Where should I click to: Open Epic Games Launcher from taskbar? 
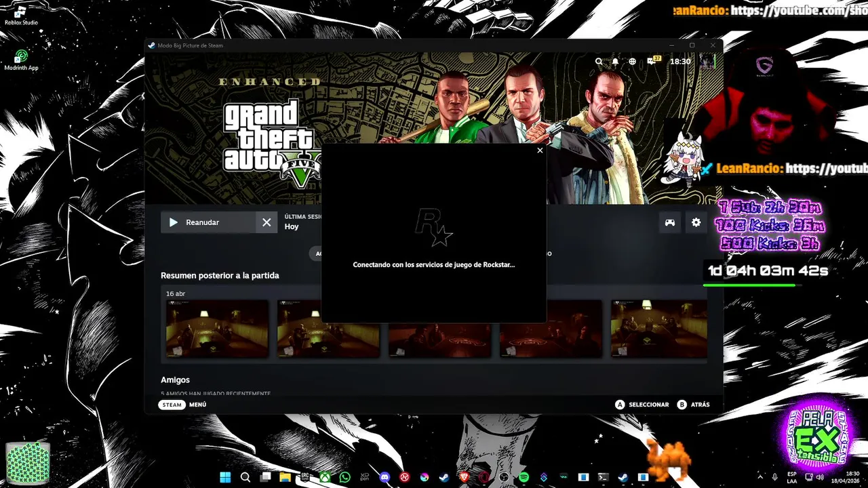tap(305, 477)
